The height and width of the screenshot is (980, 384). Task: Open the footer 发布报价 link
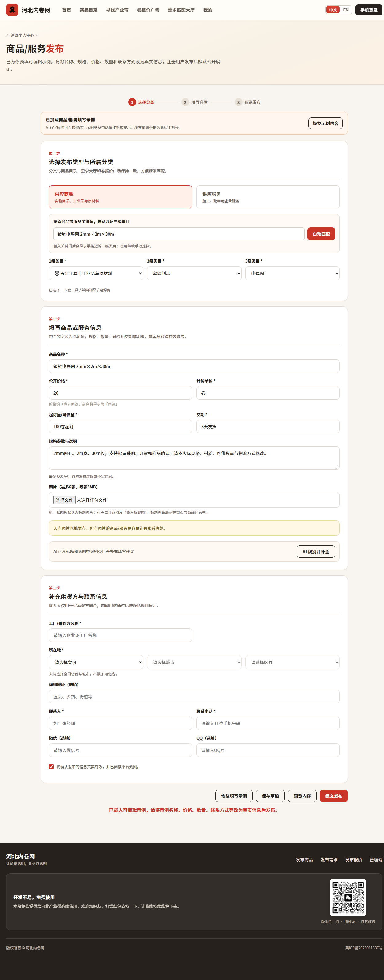354,859
